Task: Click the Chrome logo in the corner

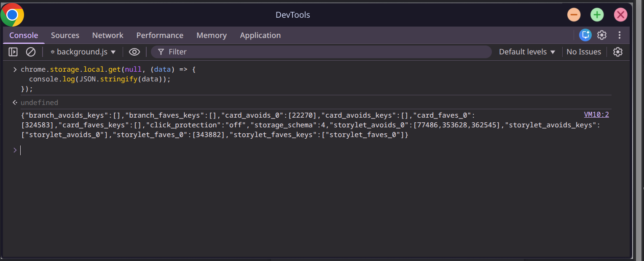Action: coord(12,14)
